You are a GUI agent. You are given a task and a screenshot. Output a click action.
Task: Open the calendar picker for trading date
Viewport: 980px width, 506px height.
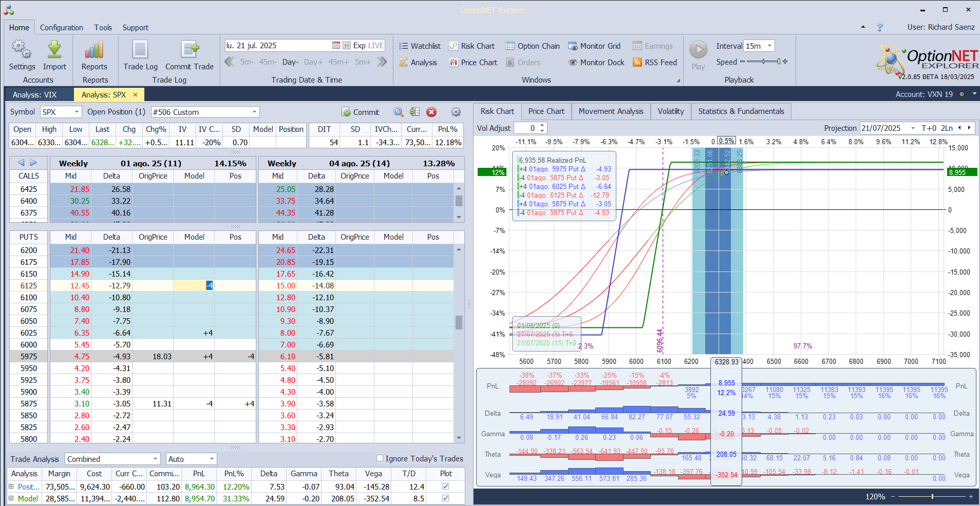point(336,45)
